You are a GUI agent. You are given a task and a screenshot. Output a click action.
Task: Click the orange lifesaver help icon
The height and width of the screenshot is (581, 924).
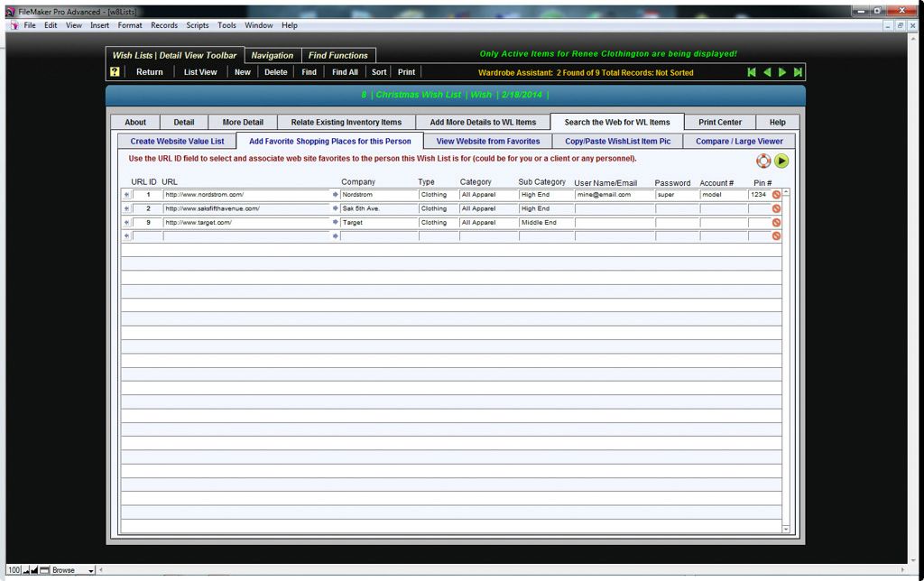point(763,161)
